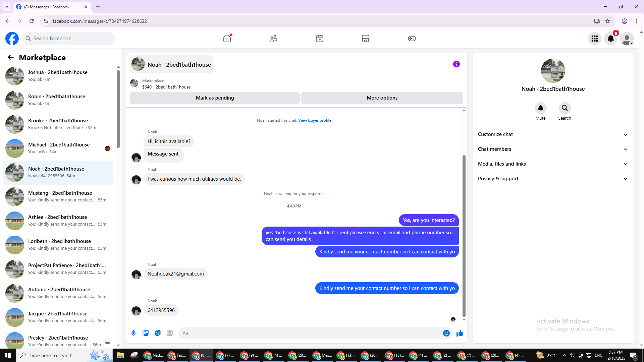Open the emoji picker in message box
644x362 pixels.
[446, 333]
